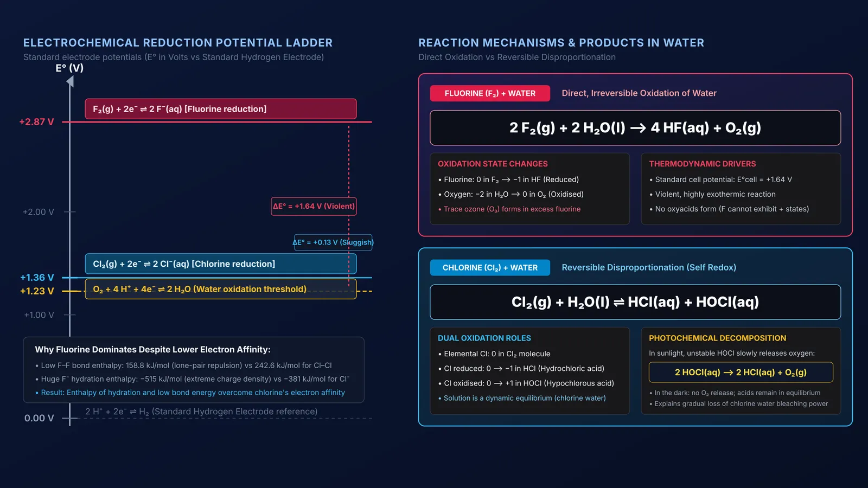Viewport: 868px width, 488px height.
Task: Click the THERMODYNAMIC DRIVERS heading
Action: [703, 164]
